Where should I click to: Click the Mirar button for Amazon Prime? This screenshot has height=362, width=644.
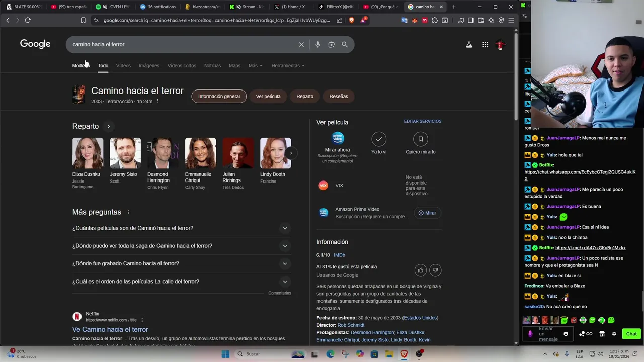click(x=427, y=213)
